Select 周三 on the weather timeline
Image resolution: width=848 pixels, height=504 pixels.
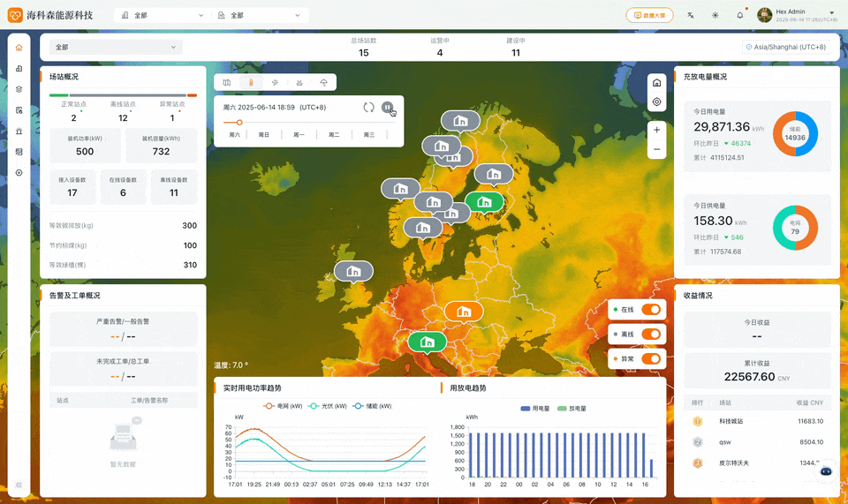[x=368, y=135]
